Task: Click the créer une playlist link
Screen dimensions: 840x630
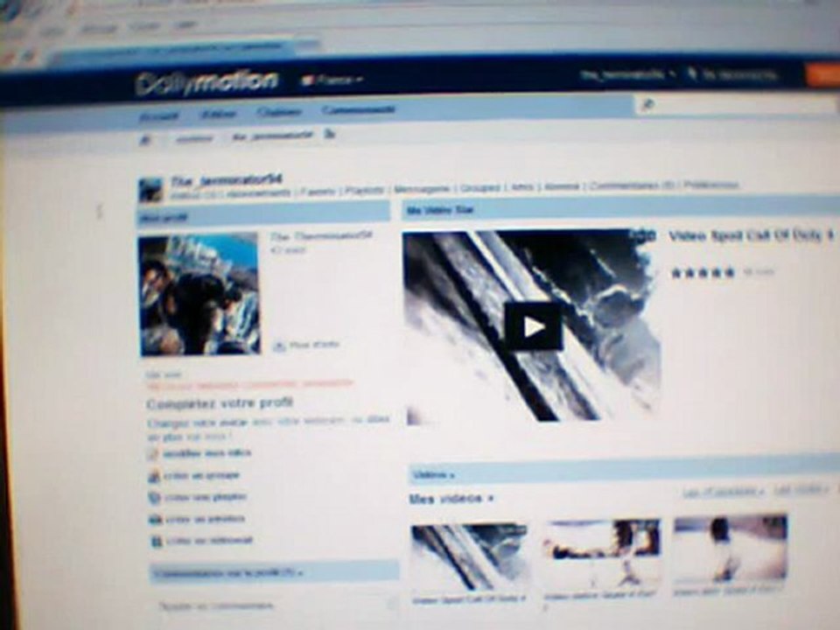Action: 205,497
